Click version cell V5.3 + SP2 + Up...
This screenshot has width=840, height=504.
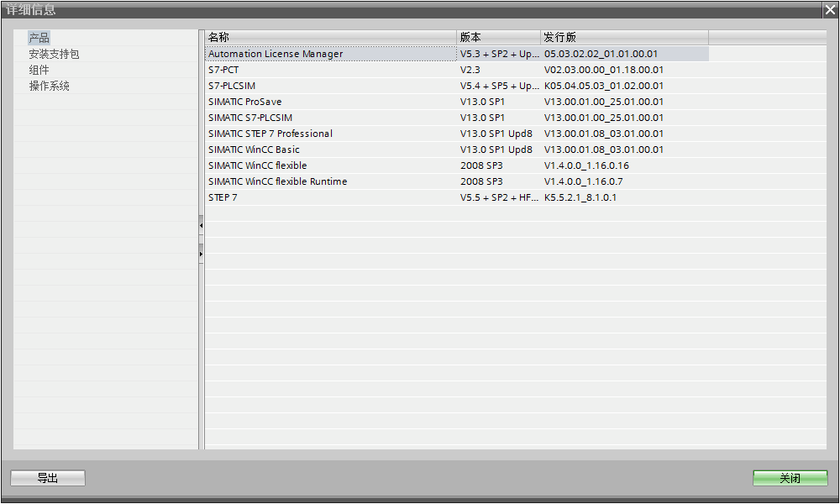(498, 54)
